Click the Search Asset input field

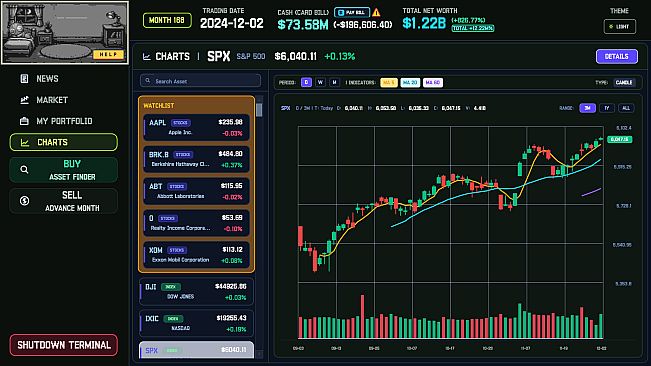click(201, 81)
